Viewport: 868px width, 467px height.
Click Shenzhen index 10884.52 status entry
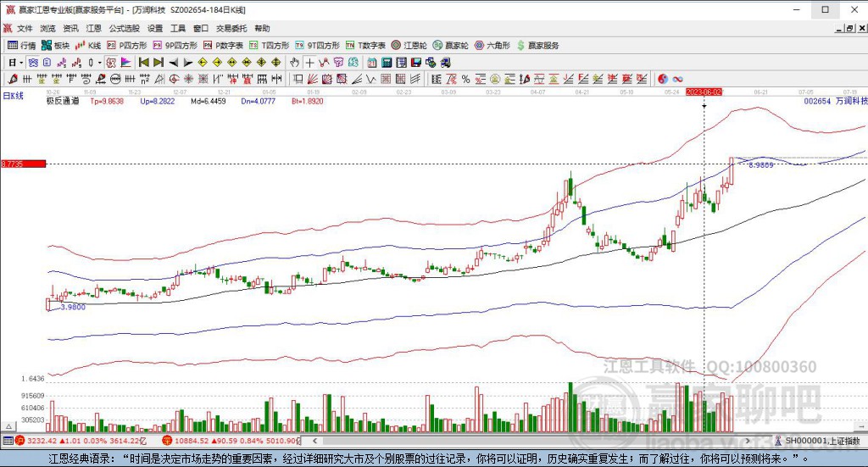(x=231, y=441)
